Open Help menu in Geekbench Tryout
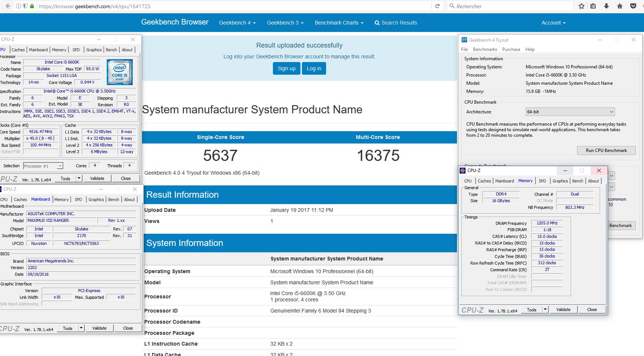The height and width of the screenshot is (356, 644). coord(530,49)
